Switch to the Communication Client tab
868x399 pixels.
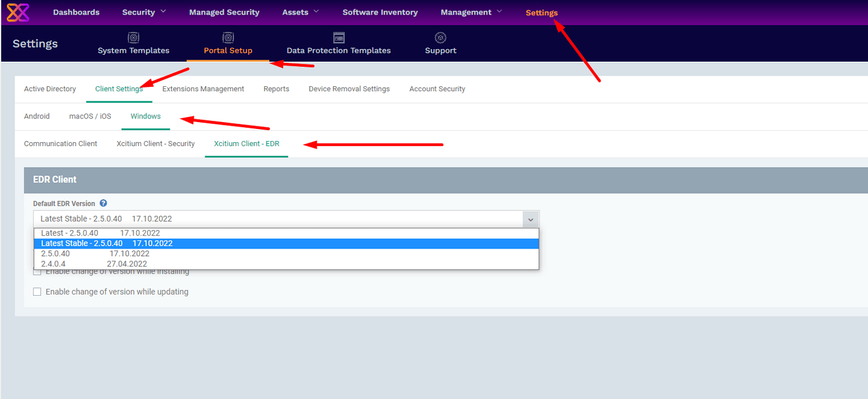click(x=60, y=143)
